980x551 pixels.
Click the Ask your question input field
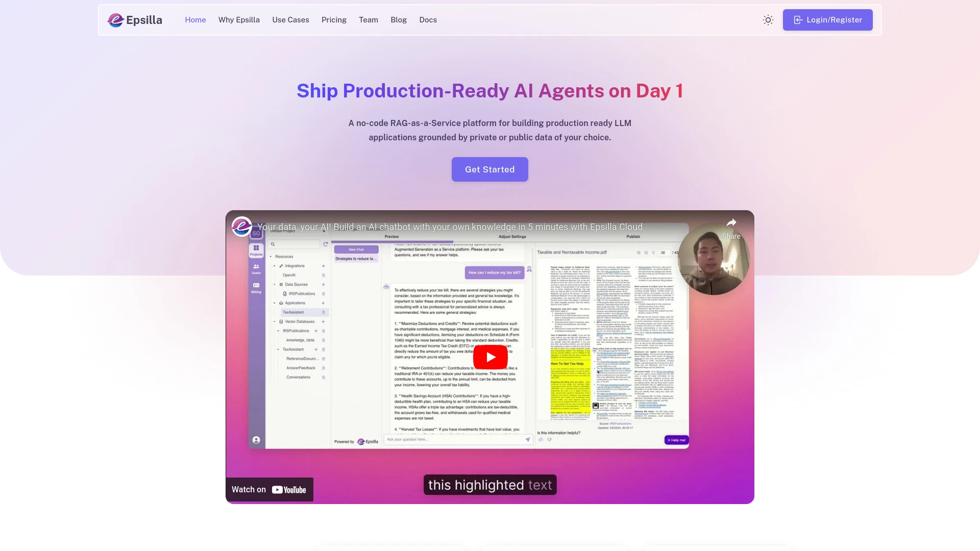[x=458, y=440]
